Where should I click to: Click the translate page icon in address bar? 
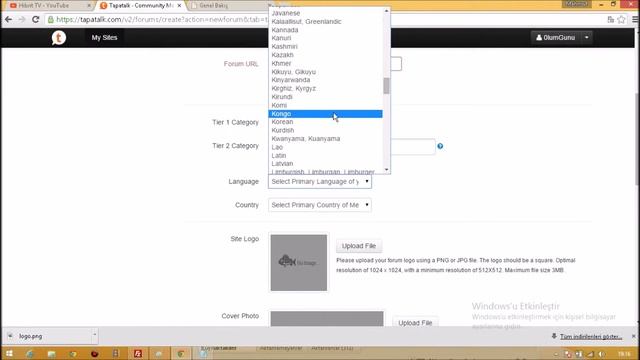611,19
